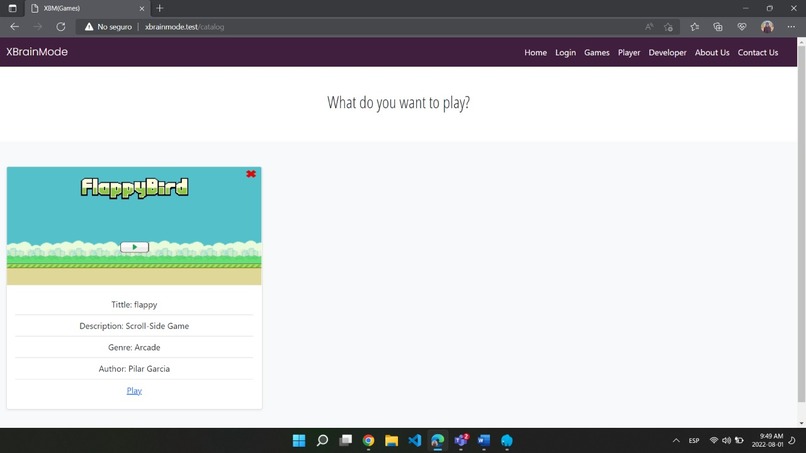Open browser essentials heart icon

point(742,27)
